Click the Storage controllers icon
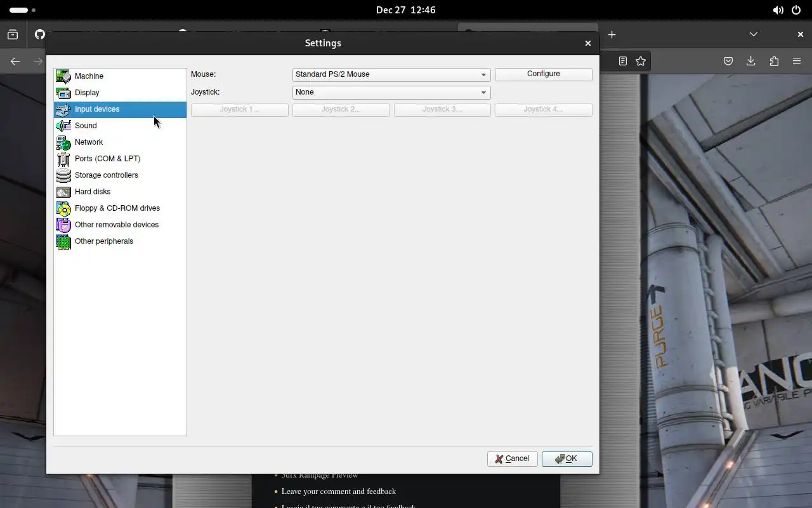The width and height of the screenshot is (812, 508). pyautogui.click(x=63, y=175)
